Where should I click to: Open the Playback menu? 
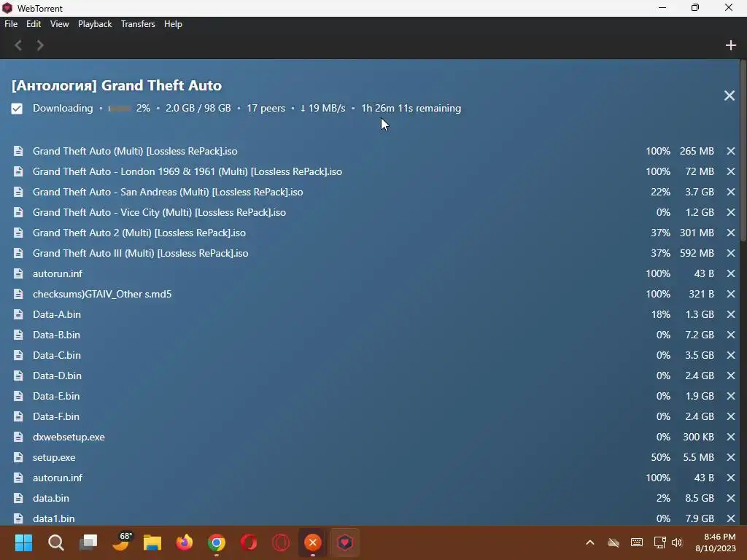pyautogui.click(x=95, y=24)
